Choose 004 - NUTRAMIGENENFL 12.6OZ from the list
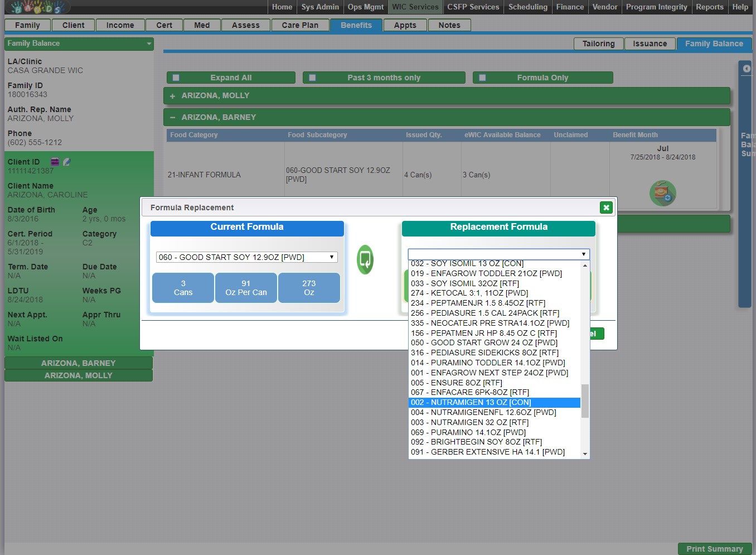The height and width of the screenshot is (555, 756). [483, 412]
